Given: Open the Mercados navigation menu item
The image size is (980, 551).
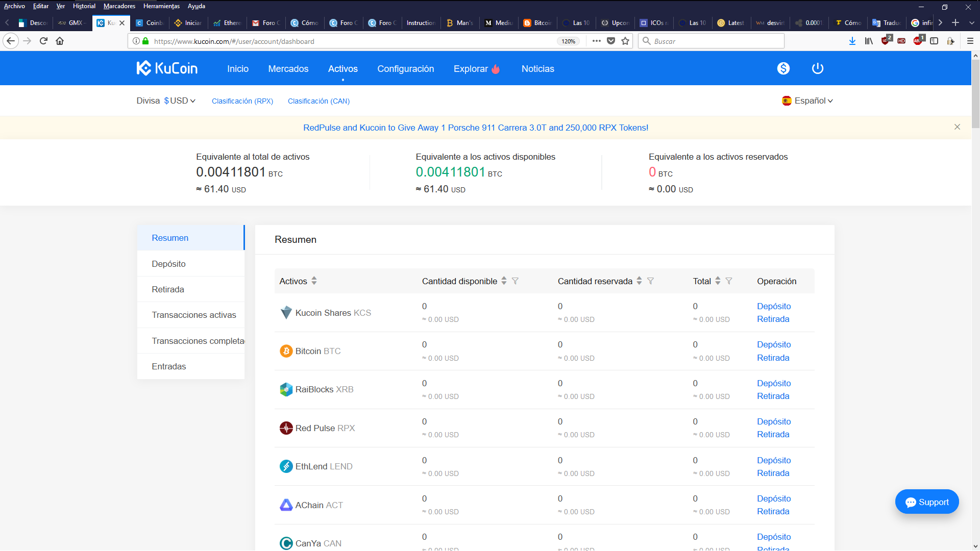Looking at the screenshot, I should click(x=288, y=69).
